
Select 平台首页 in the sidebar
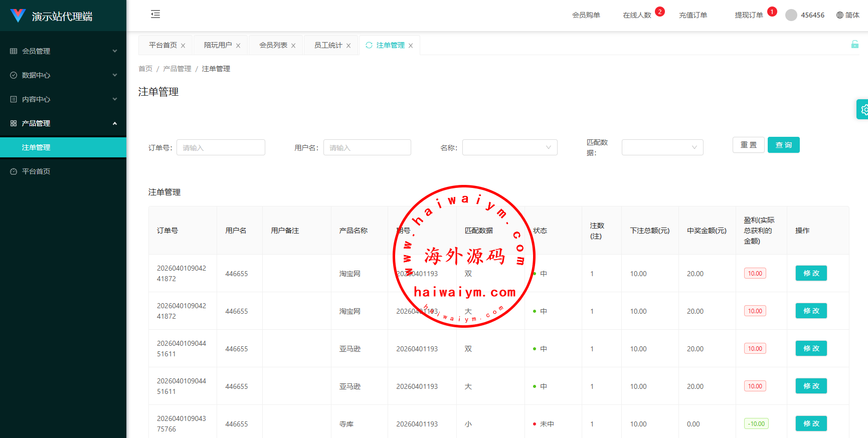tap(36, 171)
